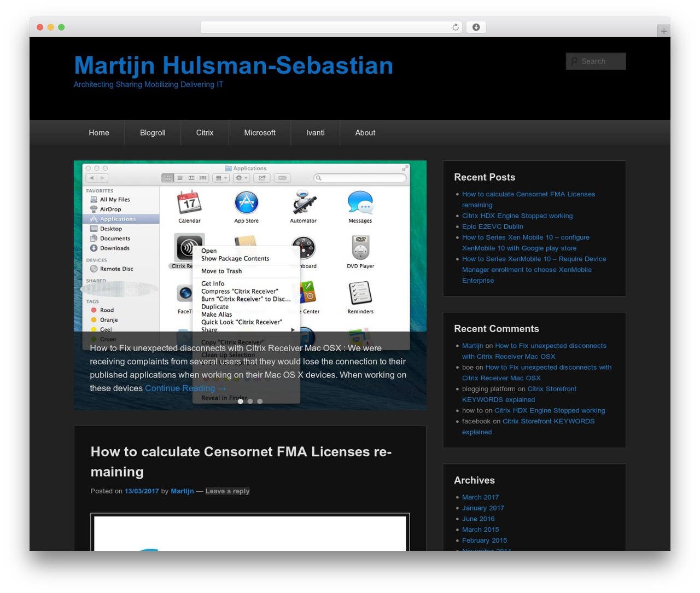Open the Home menu item
The height and width of the screenshot is (593, 700).
[x=99, y=133]
